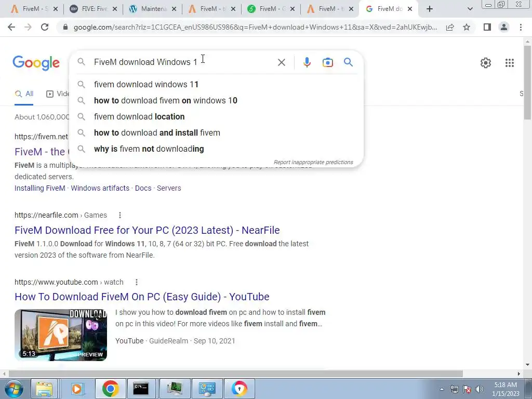Click in the Google search input field
This screenshot has width=532, height=399.
(183, 62)
